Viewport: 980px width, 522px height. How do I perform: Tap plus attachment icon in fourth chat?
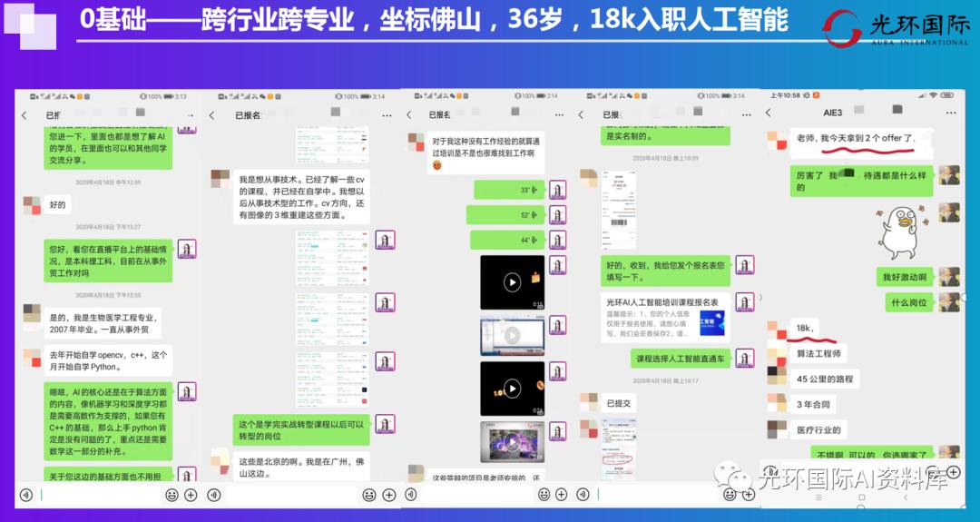[748, 495]
